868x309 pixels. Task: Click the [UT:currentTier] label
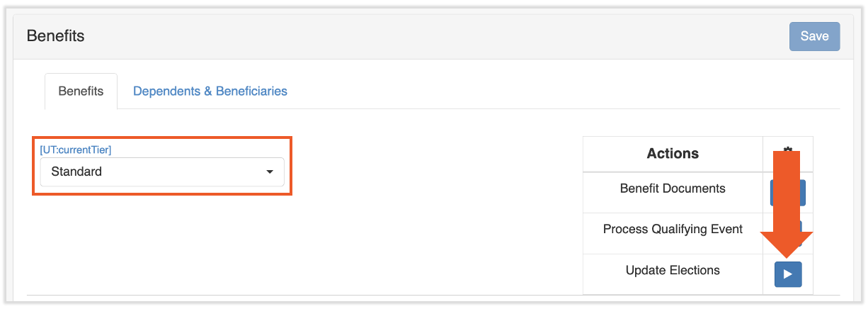[76, 150]
